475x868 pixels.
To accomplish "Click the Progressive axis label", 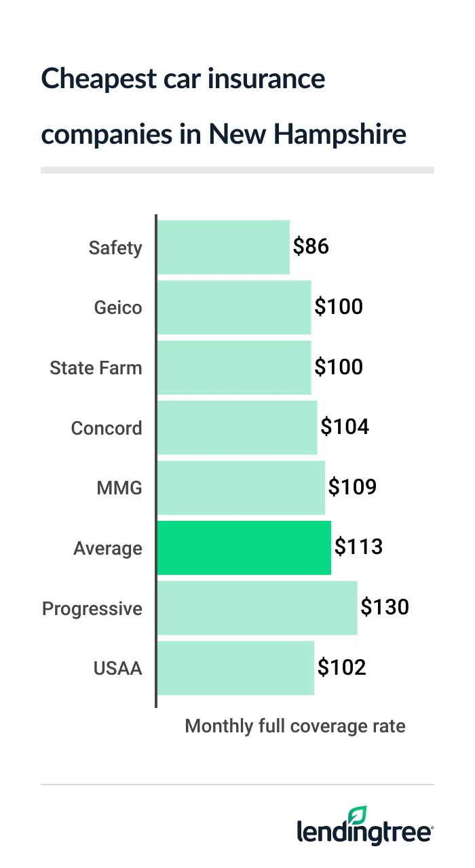I will (x=92, y=609).
